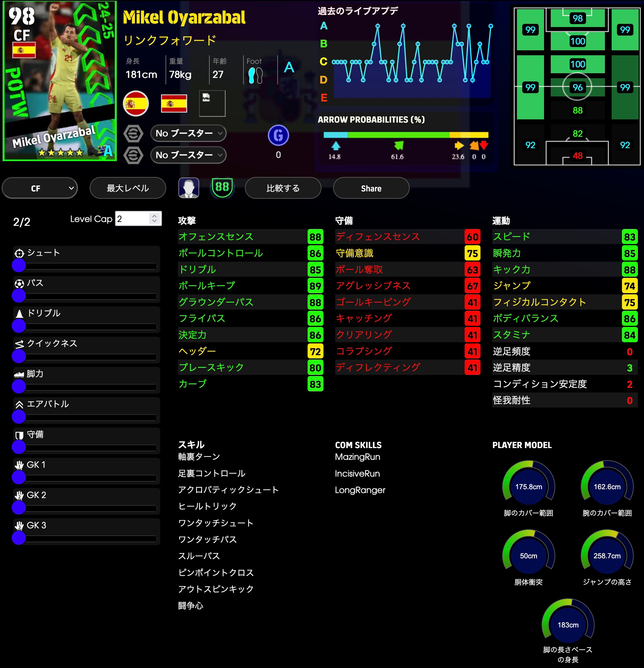
Task: Click the 守備 shield icon
Action: click(x=19, y=435)
